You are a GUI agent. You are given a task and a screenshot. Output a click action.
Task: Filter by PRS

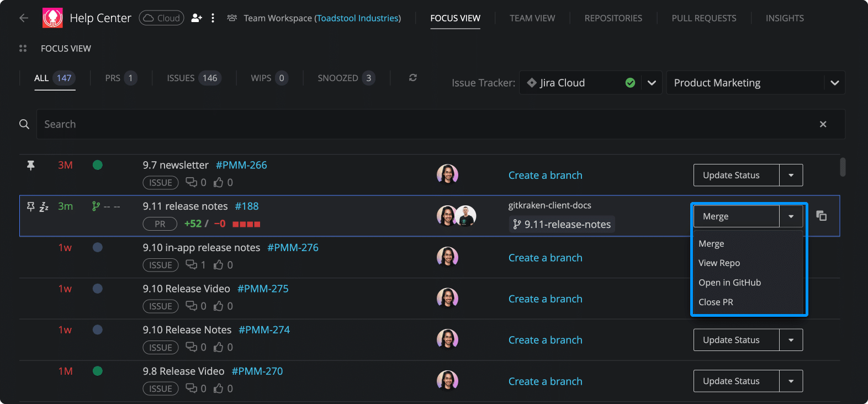coord(121,78)
